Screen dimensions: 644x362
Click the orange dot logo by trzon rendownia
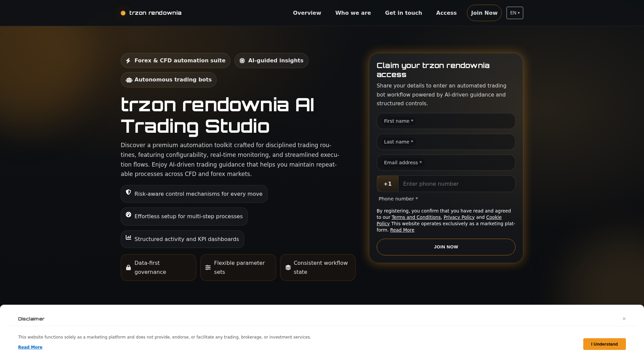point(123,13)
